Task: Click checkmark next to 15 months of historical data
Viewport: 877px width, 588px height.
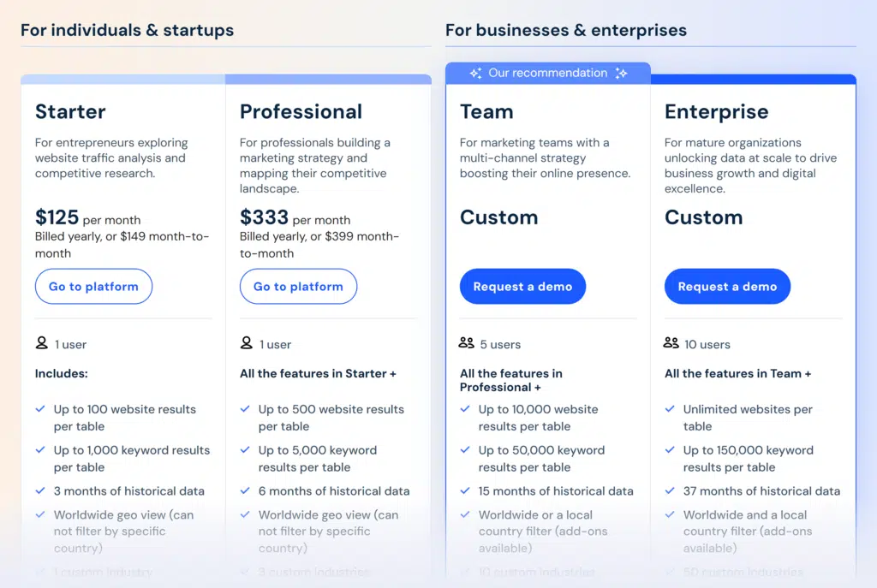Action: coord(465,491)
